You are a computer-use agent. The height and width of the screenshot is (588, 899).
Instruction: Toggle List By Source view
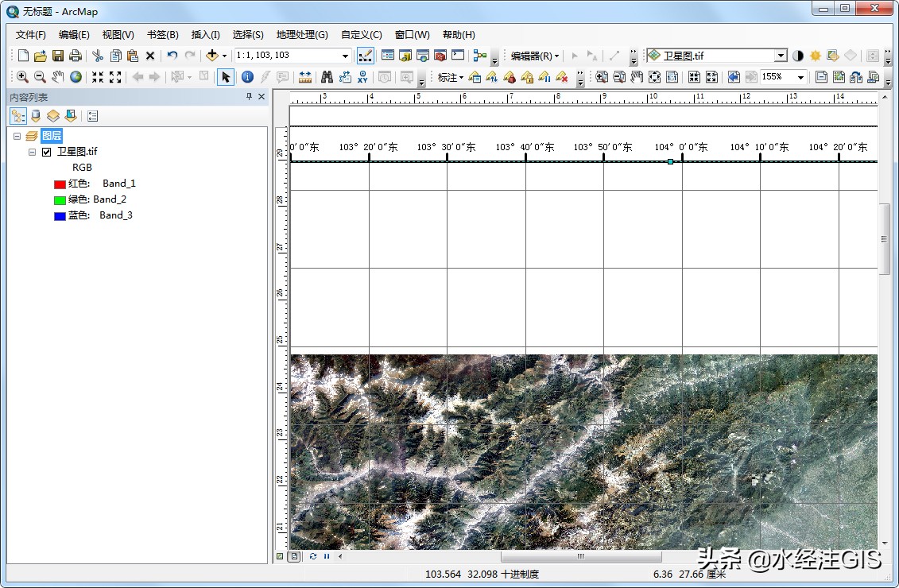pos(36,116)
